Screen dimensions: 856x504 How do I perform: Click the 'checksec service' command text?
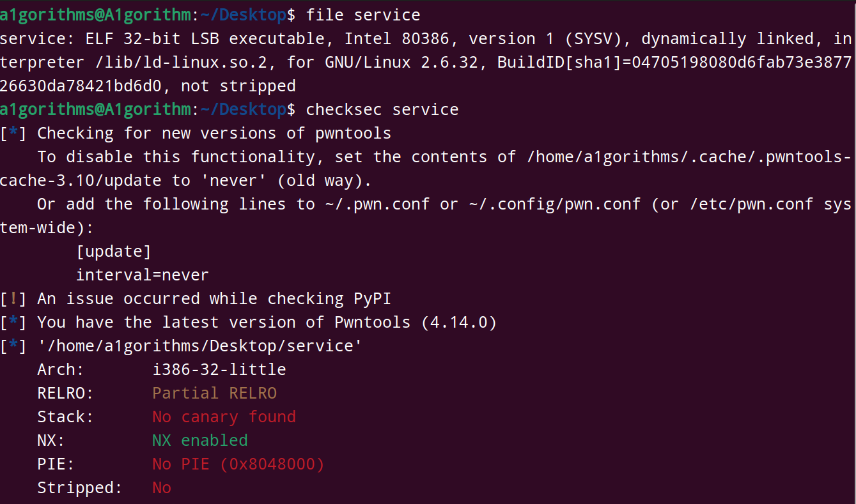click(382, 110)
